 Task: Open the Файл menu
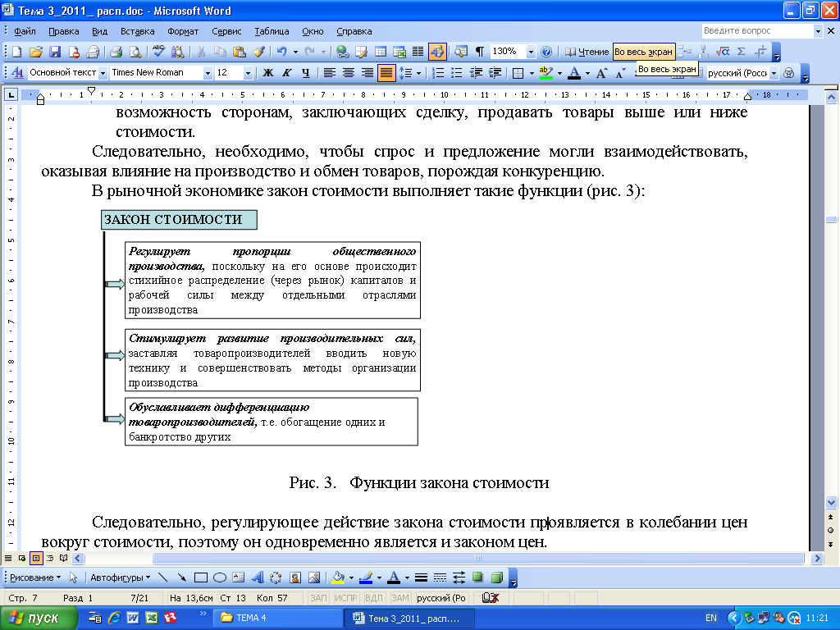pos(25,31)
